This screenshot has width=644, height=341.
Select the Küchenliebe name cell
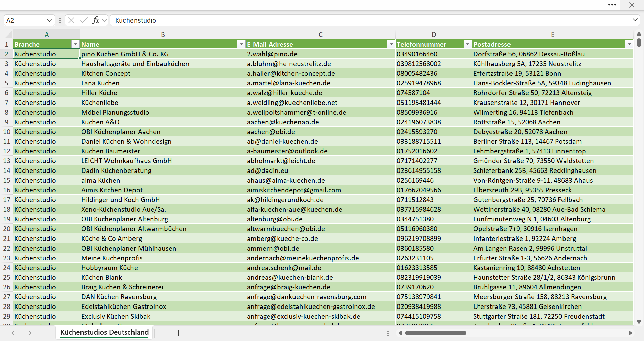[163, 103]
